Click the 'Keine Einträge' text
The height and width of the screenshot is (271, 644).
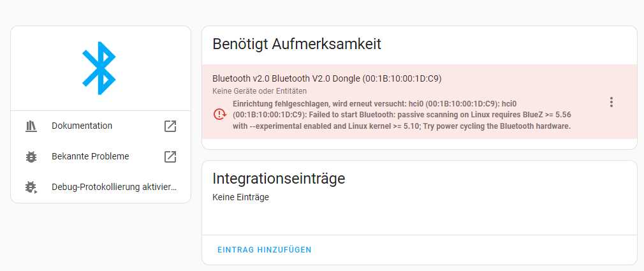(x=240, y=198)
